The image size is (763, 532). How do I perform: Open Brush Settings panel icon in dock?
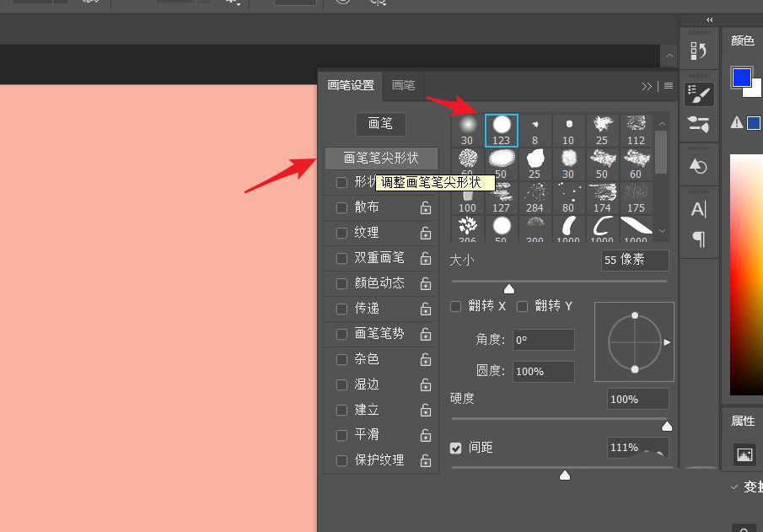tap(699, 94)
